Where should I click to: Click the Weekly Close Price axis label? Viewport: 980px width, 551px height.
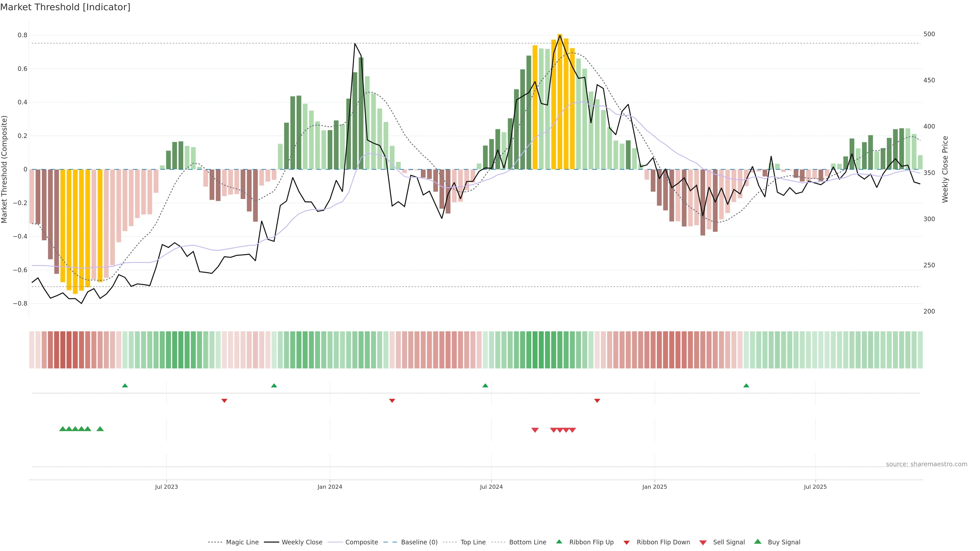[x=945, y=169]
